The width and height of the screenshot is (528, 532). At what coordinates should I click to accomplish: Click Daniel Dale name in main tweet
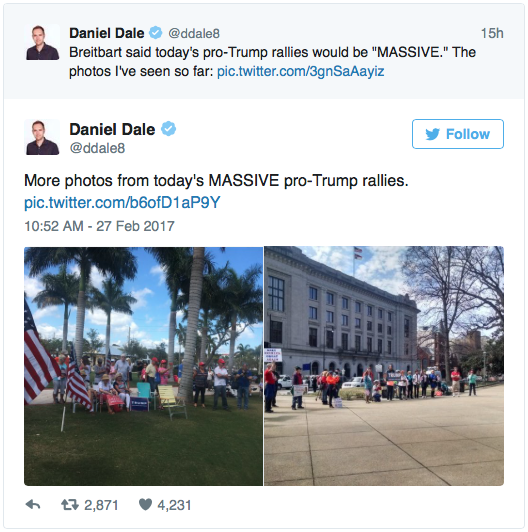pyautogui.click(x=112, y=129)
